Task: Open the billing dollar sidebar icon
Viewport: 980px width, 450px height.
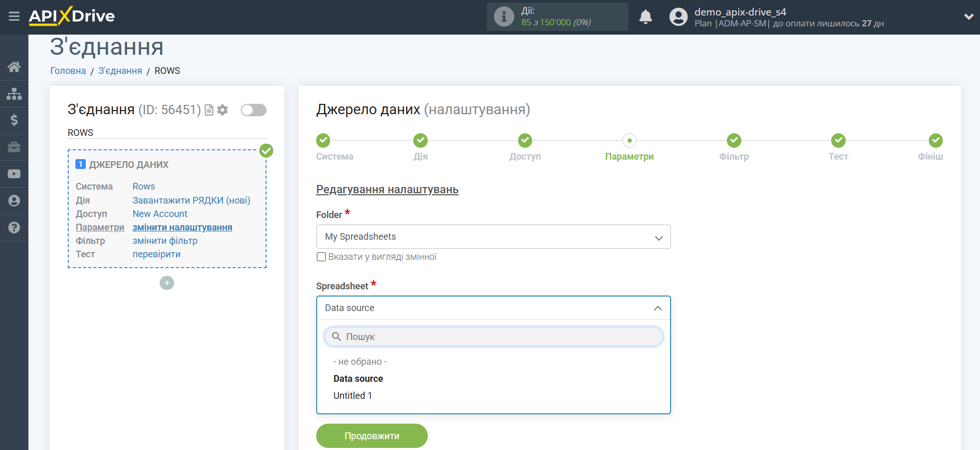Action: [14, 120]
